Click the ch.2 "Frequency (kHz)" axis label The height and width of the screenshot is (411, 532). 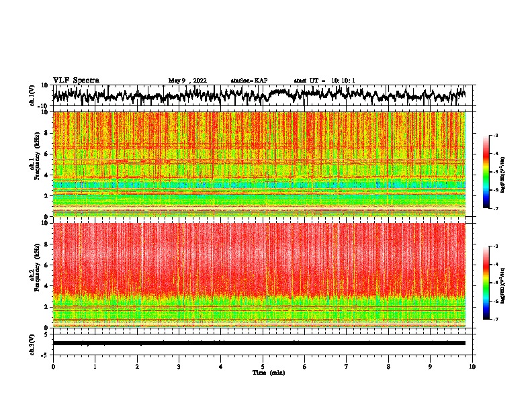click(x=37, y=267)
